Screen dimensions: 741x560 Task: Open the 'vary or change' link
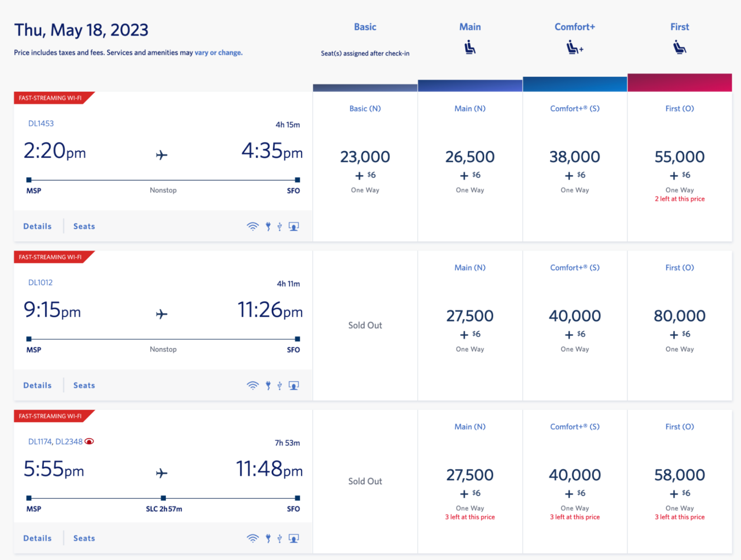(218, 52)
